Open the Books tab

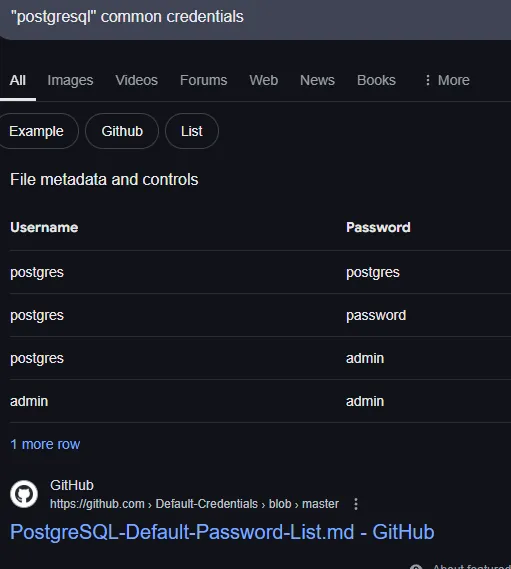tap(376, 80)
